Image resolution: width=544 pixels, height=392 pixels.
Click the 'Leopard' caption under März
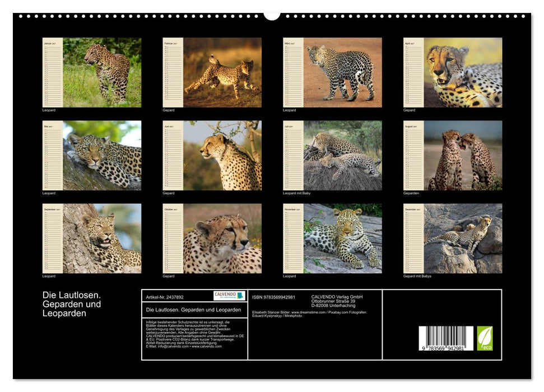coord(290,110)
